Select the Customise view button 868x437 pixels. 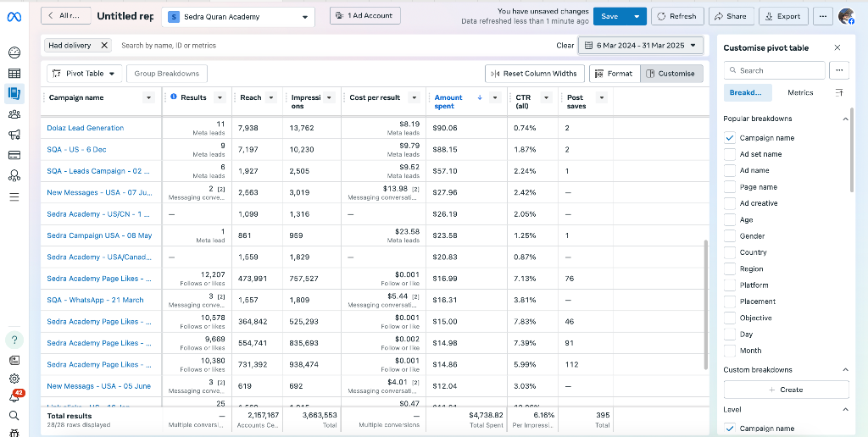click(x=671, y=74)
